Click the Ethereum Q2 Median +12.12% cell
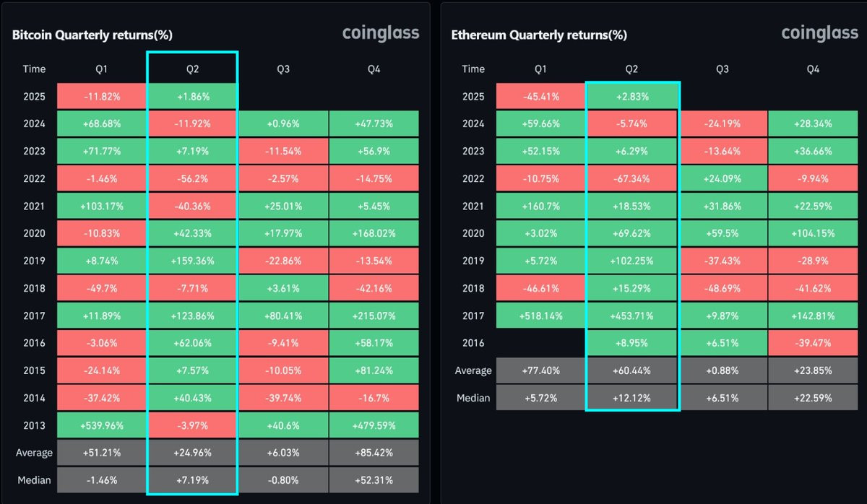Viewport: 867px width, 504px height. coord(631,398)
